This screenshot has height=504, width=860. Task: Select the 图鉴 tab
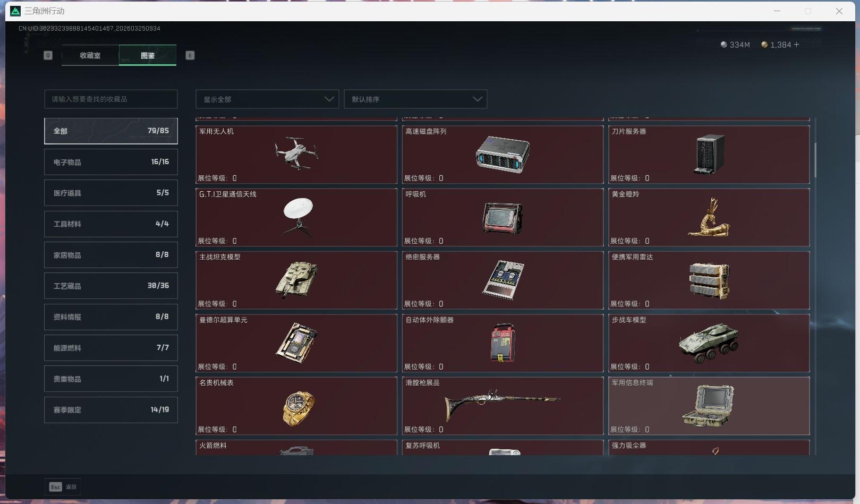pos(147,55)
